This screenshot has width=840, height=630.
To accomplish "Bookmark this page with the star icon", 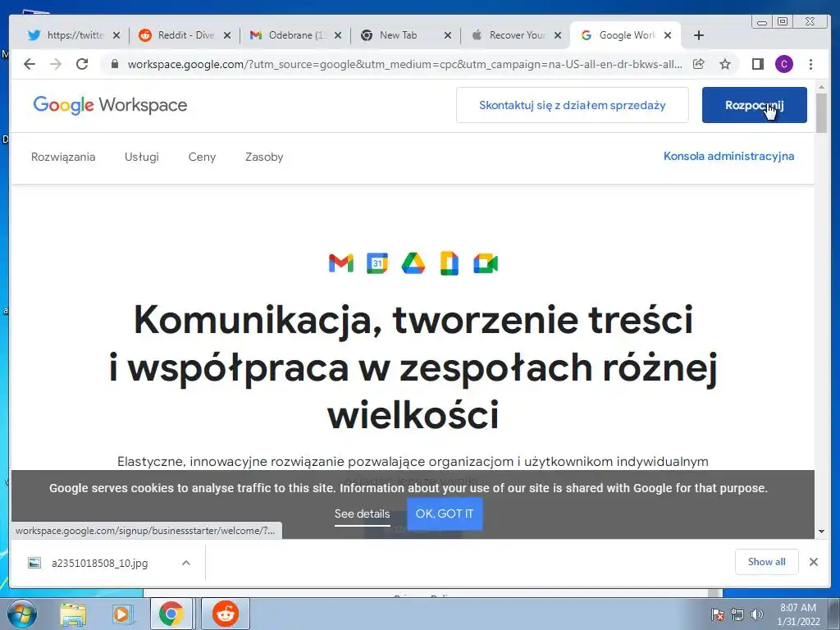I will [x=725, y=64].
